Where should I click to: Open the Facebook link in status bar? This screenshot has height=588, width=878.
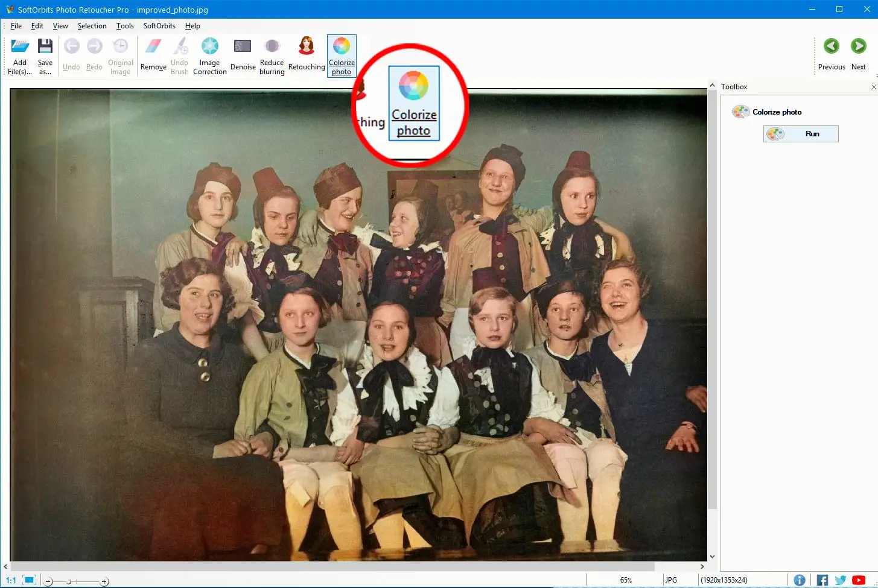(822, 580)
